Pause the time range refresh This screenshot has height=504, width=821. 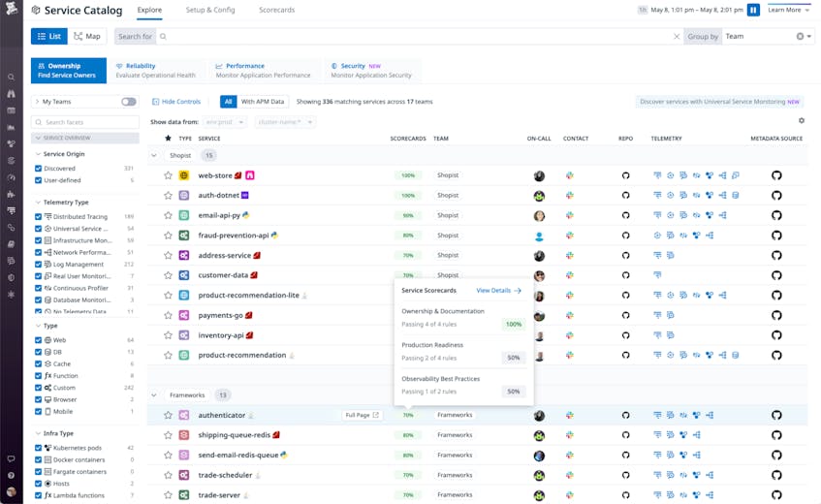[753, 10]
